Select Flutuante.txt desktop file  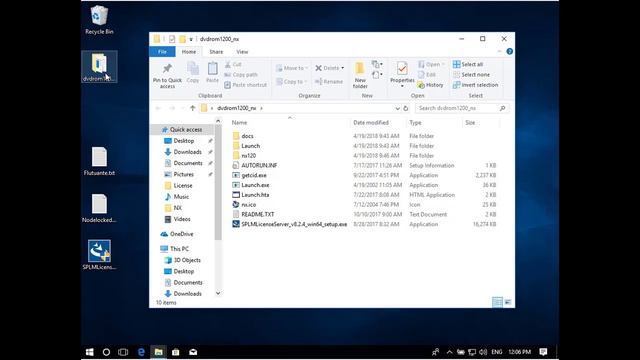click(x=99, y=162)
